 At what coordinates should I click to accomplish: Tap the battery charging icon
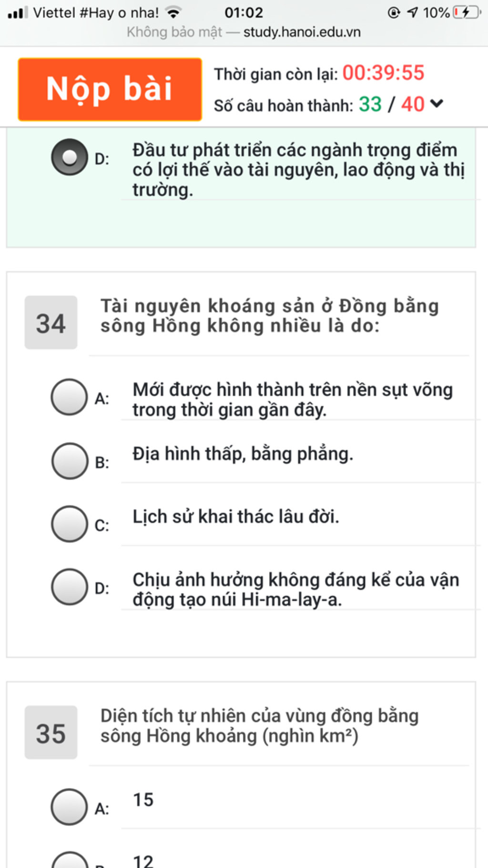point(467,12)
